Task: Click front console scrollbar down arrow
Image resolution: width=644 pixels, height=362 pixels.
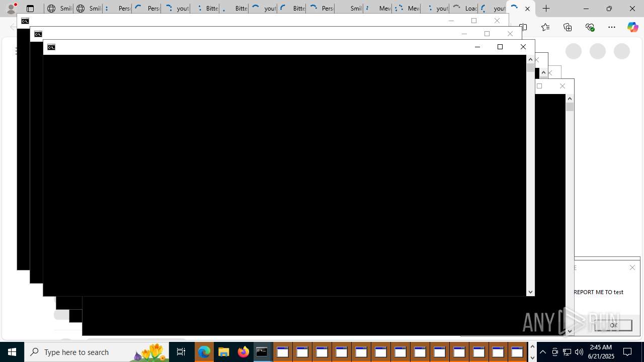Action: (530, 292)
